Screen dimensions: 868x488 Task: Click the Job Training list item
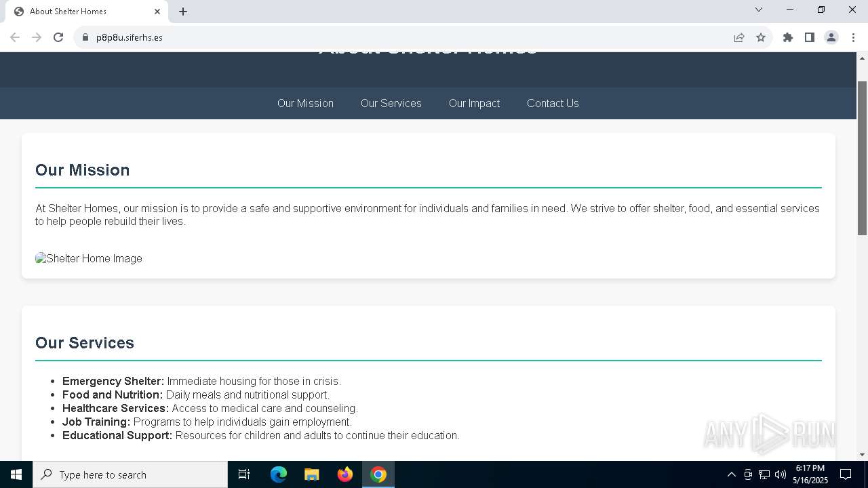coord(207,422)
